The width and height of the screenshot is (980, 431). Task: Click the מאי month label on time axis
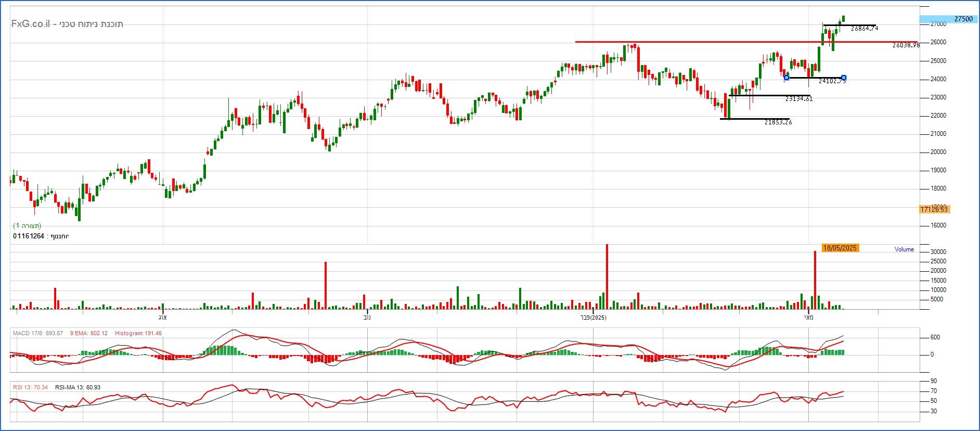click(x=808, y=317)
